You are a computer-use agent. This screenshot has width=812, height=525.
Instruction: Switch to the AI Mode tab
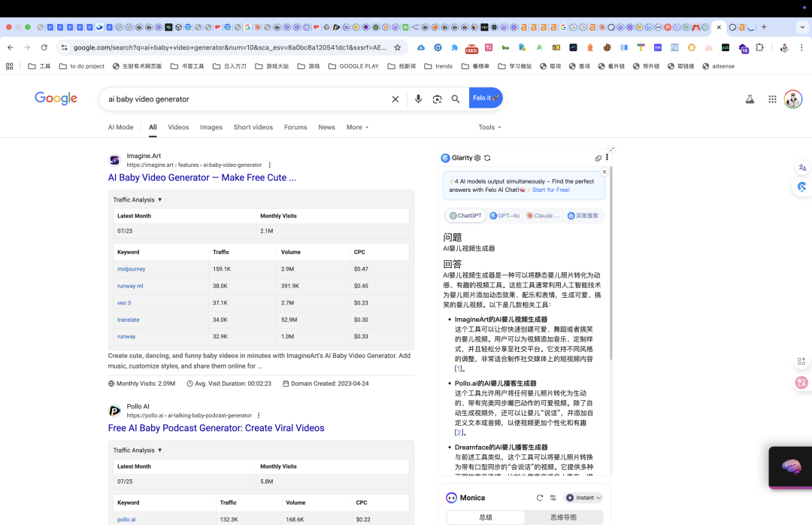click(120, 127)
